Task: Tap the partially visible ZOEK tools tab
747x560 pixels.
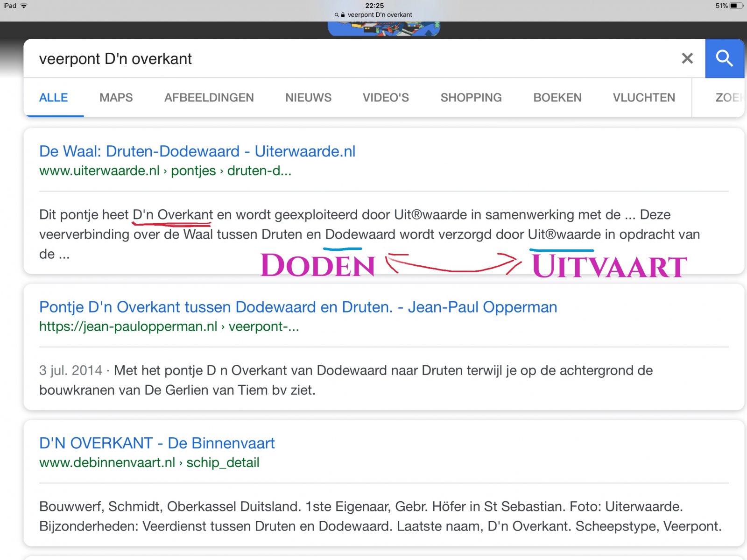Action: click(729, 98)
